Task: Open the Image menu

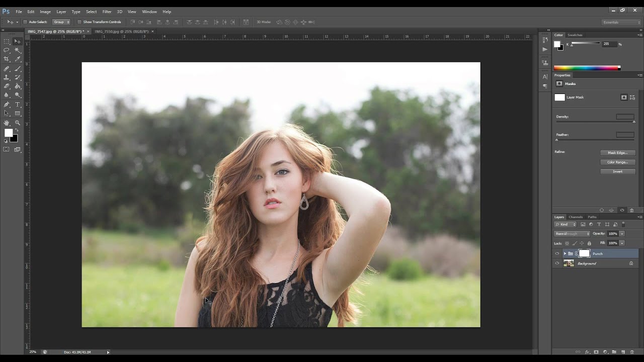Action: (x=45, y=12)
